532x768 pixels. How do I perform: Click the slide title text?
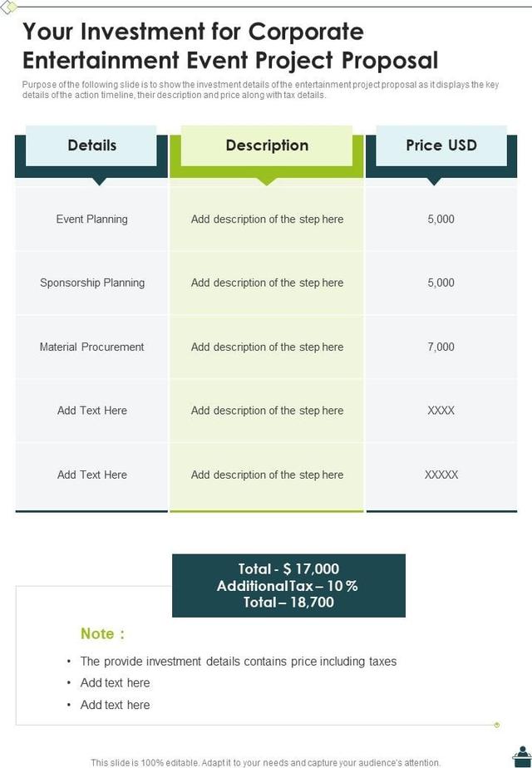[229, 46]
